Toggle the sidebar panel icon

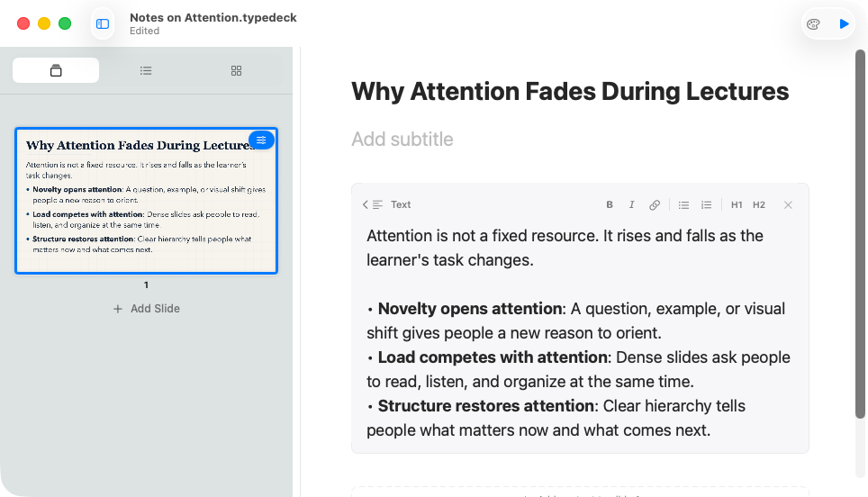[x=103, y=23]
